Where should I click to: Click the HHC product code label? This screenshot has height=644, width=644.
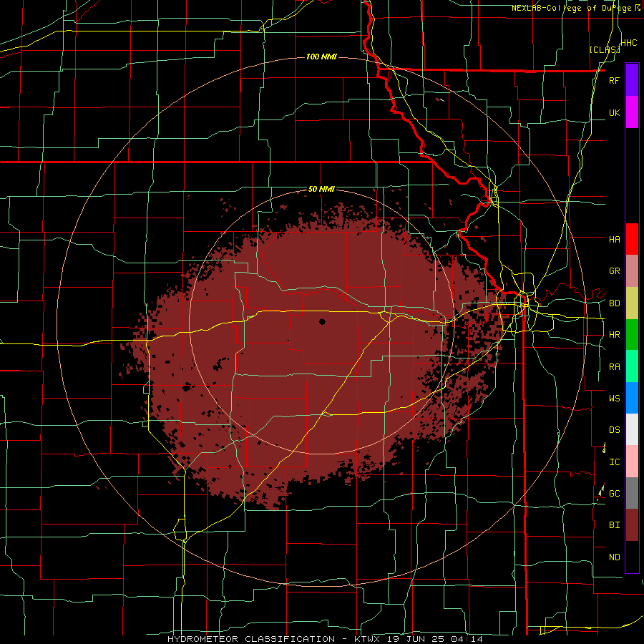(628, 43)
